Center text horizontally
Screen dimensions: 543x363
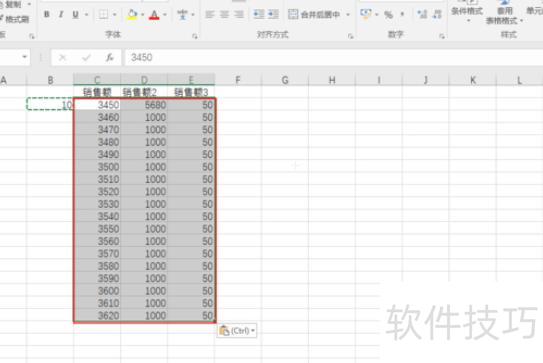224,14
